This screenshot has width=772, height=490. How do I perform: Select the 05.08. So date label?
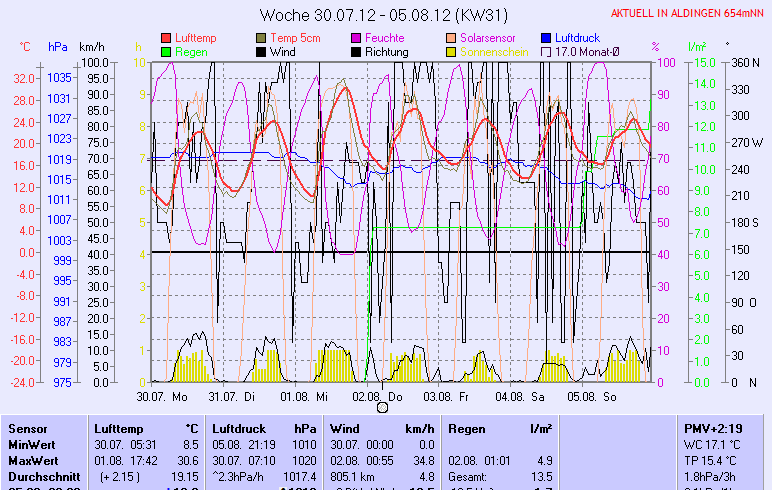point(592,396)
